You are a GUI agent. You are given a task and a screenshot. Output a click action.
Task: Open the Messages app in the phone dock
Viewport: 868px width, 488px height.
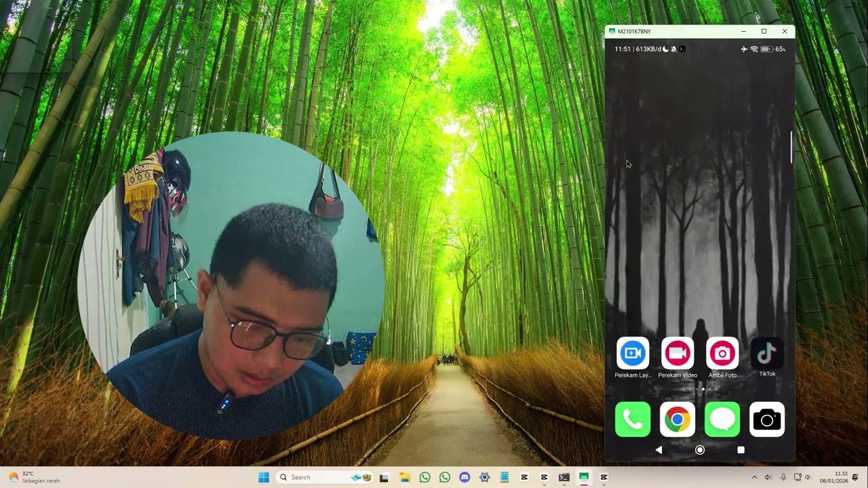tap(722, 420)
